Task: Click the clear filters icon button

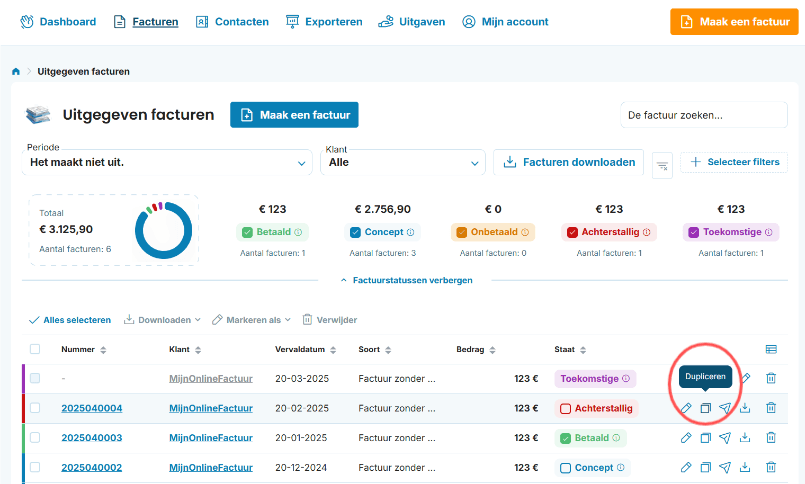Action: 662,166
